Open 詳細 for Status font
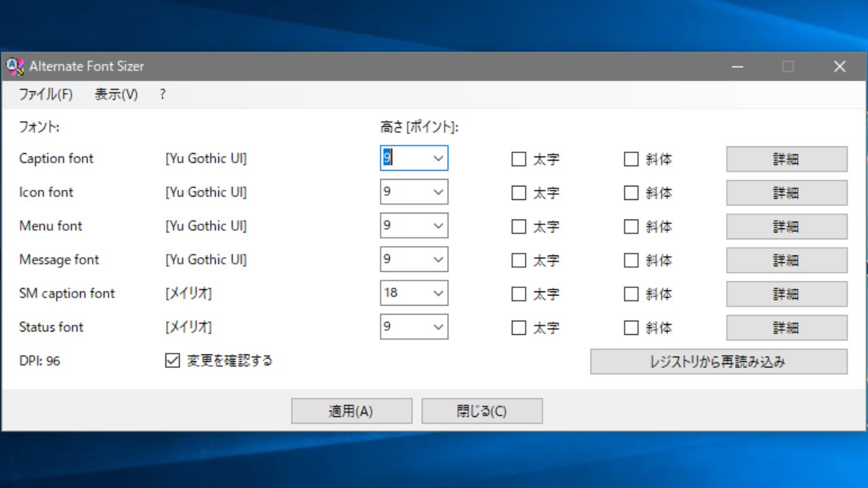This screenshot has height=488, width=868. click(x=787, y=328)
